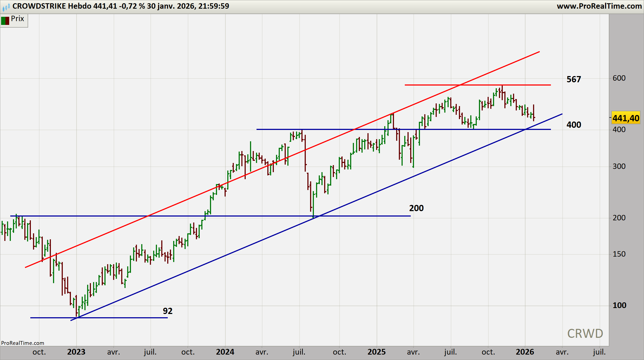Open the Prix indicator label

click(x=18, y=19)
